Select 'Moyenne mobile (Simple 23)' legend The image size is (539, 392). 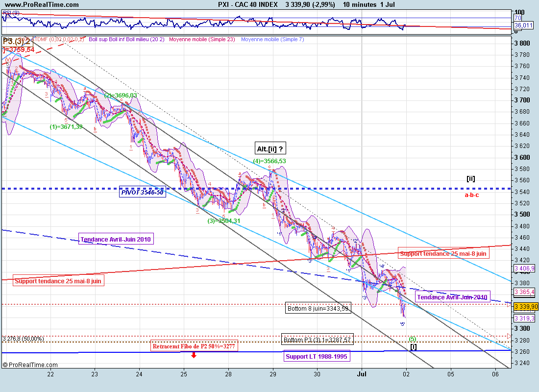tap(202, 39)
